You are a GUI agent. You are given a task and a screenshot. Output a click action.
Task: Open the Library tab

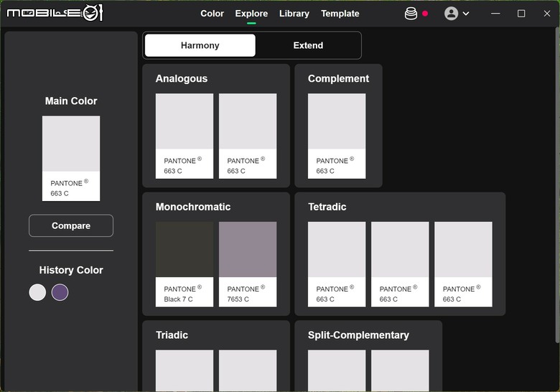pyautogui.click(x=294, y=14)
